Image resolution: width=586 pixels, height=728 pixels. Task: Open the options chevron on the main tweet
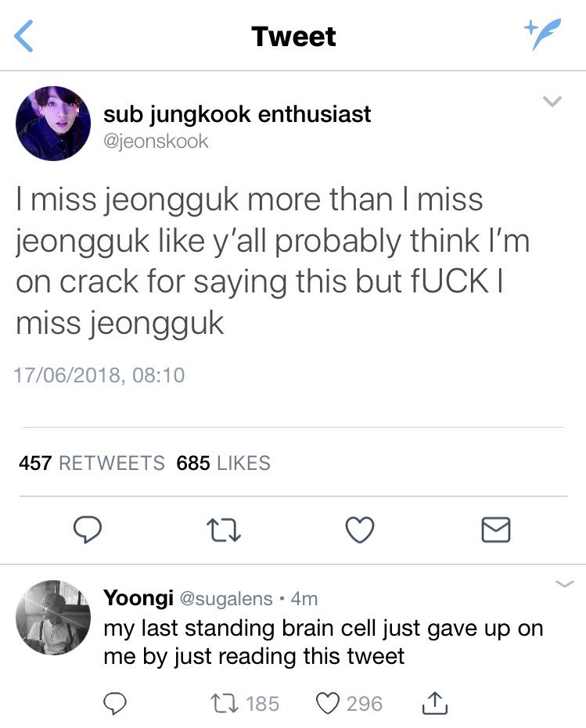click(552, 101)
